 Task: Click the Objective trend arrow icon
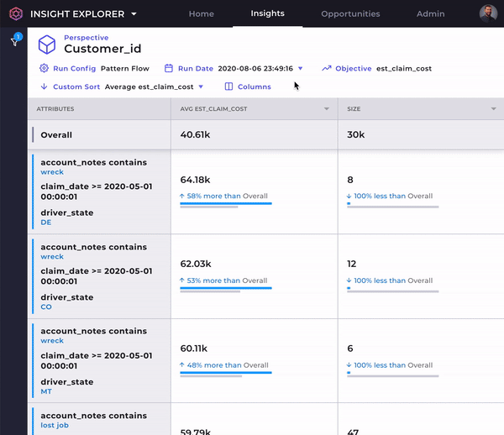click(x=327, y=68)
